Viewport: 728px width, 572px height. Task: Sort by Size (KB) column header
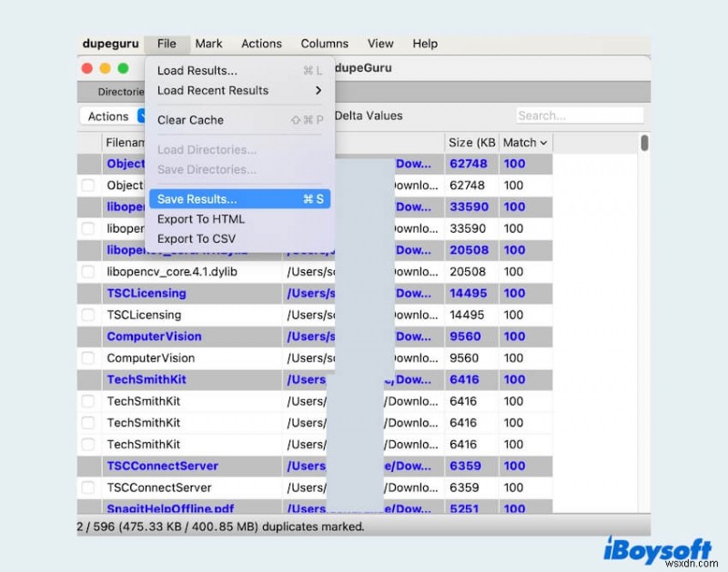[471, 143]
